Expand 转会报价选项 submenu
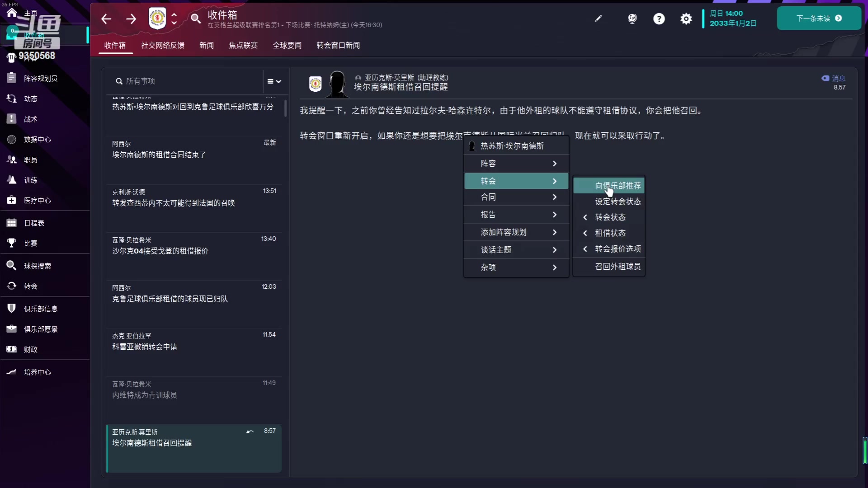The image size is (868, 488). (x=609, y=249)
